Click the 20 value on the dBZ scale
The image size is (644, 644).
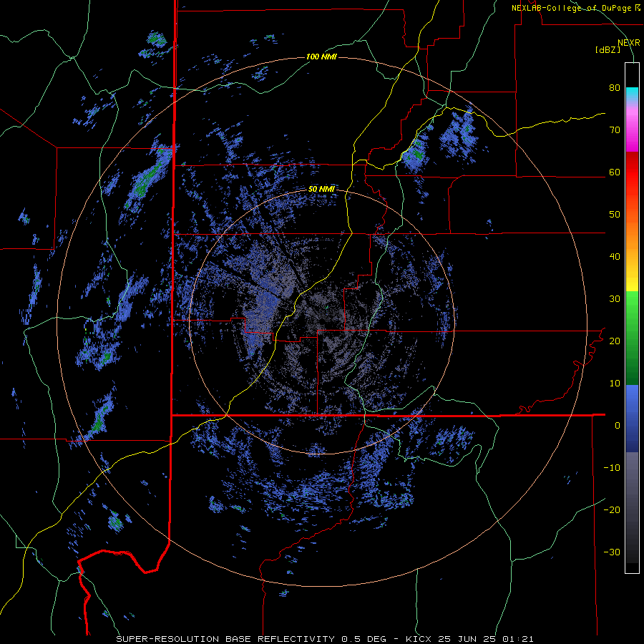click(615, 341)
